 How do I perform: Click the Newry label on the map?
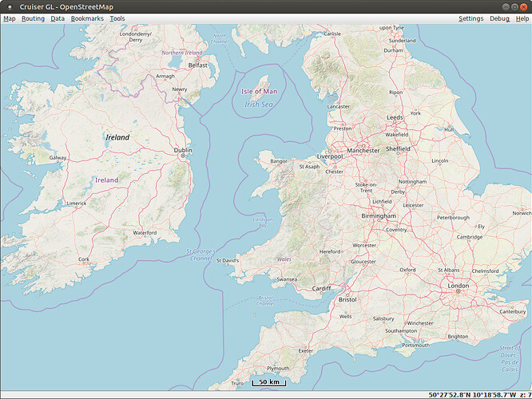tap(180, 89)
